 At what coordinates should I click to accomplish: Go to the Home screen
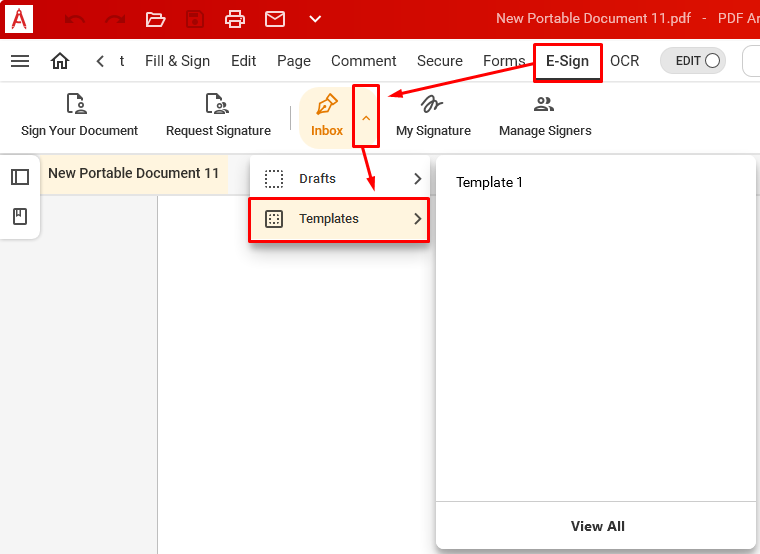[x=60, y=61]
